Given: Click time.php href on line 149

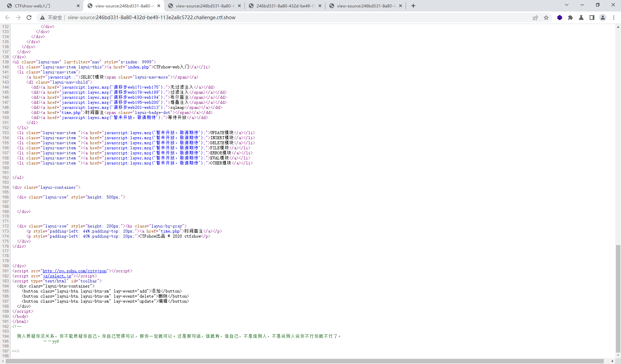Looking at the screenshot, I should coord(71,113).
